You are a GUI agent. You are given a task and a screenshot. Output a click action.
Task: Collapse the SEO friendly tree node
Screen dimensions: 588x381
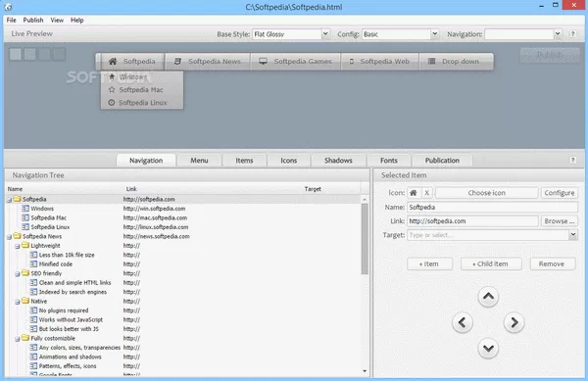pos(18,274)
